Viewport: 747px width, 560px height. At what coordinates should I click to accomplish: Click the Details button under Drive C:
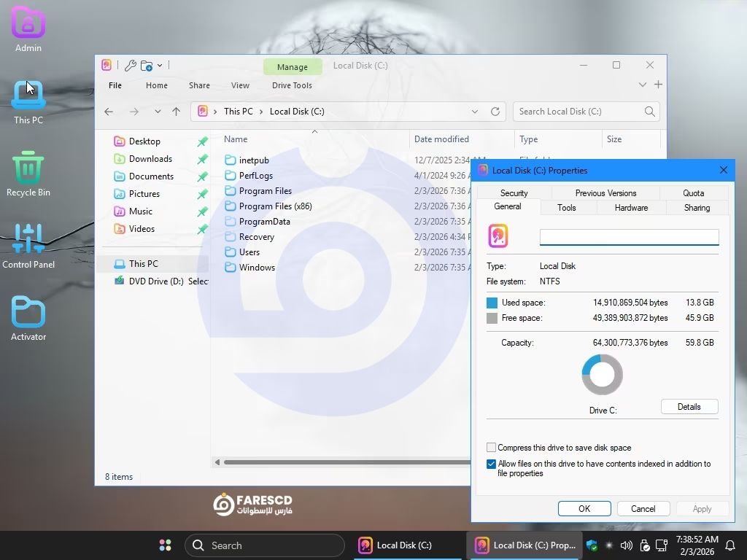click(x=689, y=407)
